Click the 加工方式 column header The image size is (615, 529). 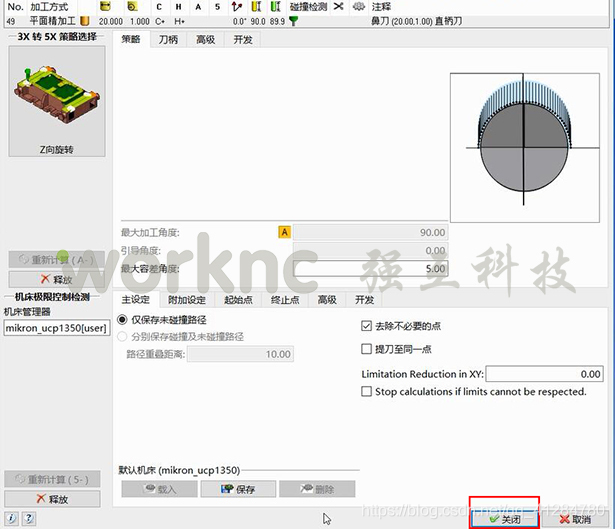point(49,7)
